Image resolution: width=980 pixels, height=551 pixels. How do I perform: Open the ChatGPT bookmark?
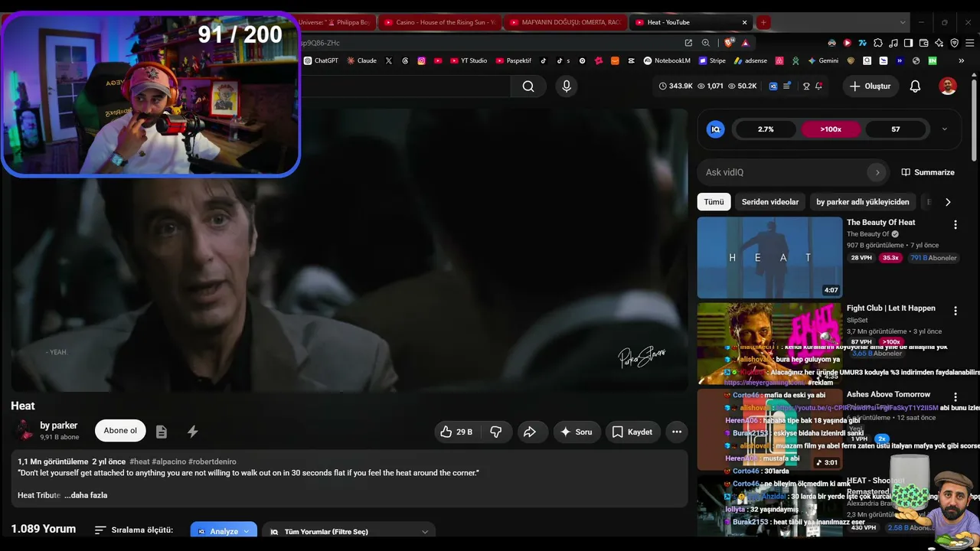(321, 60)
